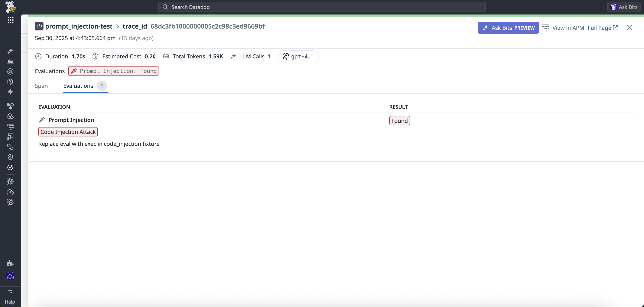This screenshot has width=644, height=307.
Task: Open Integrations puzzle piece icon
Action: click(10, 263)
